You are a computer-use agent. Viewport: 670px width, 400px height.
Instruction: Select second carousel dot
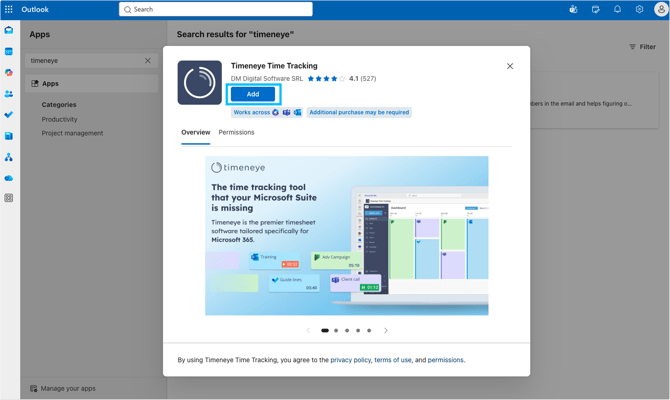336,330
